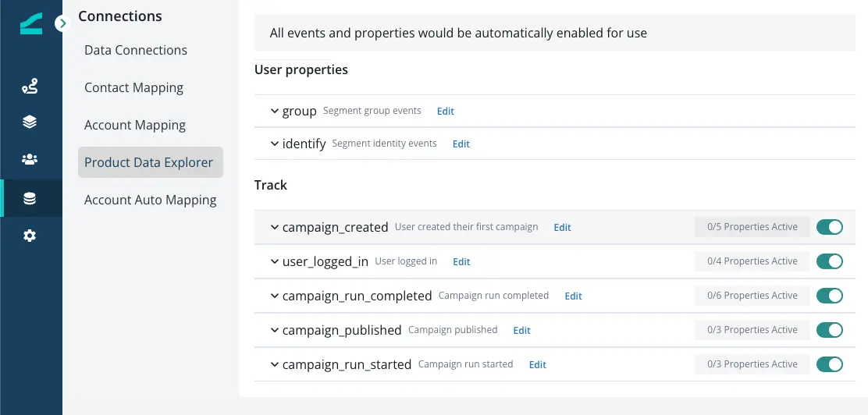Select Contact Mapping in the Connections menu
Image resolution: width=868 pixels, height=415 pixels.
(x=133, y=87)
